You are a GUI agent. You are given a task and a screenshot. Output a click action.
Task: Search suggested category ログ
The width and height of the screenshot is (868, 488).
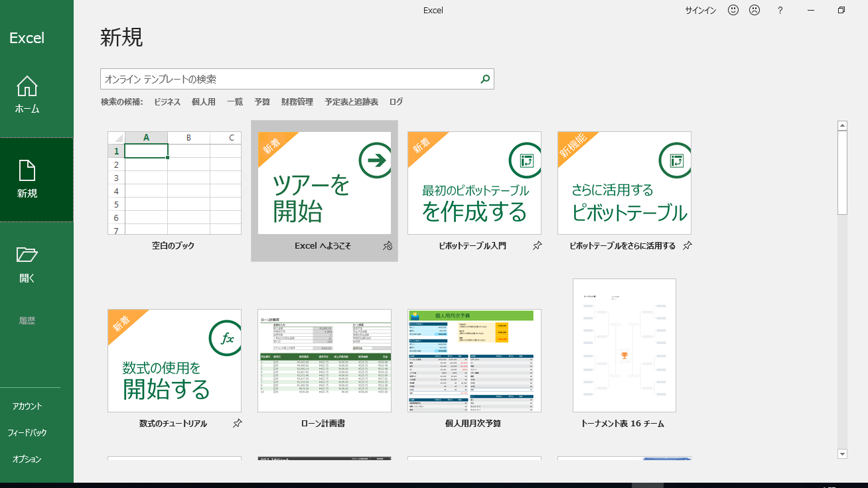click(x=396, y=102)
